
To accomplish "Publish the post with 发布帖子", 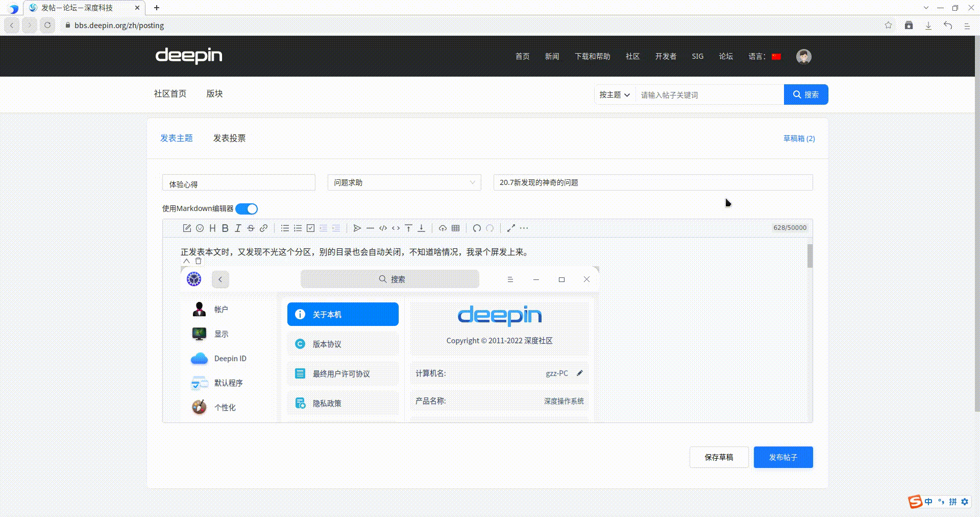I will (x=782, y=457).
